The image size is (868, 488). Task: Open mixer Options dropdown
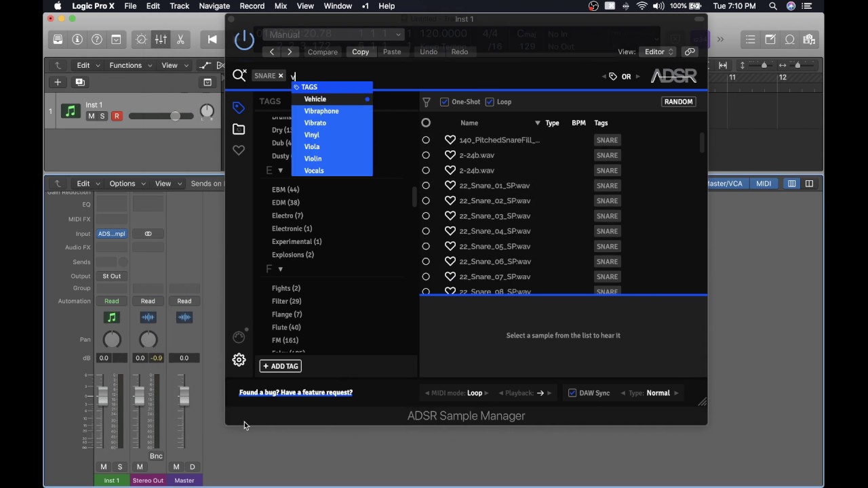point(127,183)
